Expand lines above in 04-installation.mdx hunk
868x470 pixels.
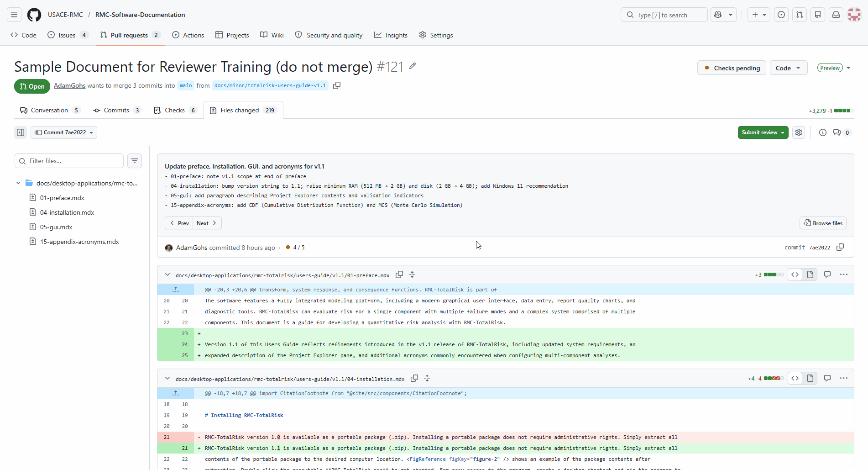click(176, 393)
